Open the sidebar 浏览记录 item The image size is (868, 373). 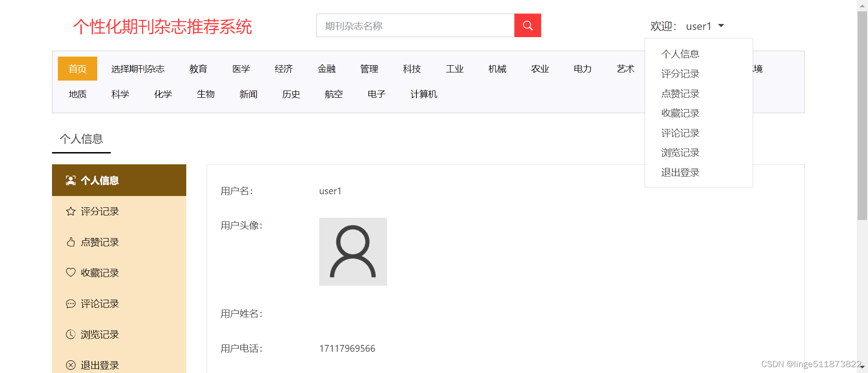(x=119, y=335)
